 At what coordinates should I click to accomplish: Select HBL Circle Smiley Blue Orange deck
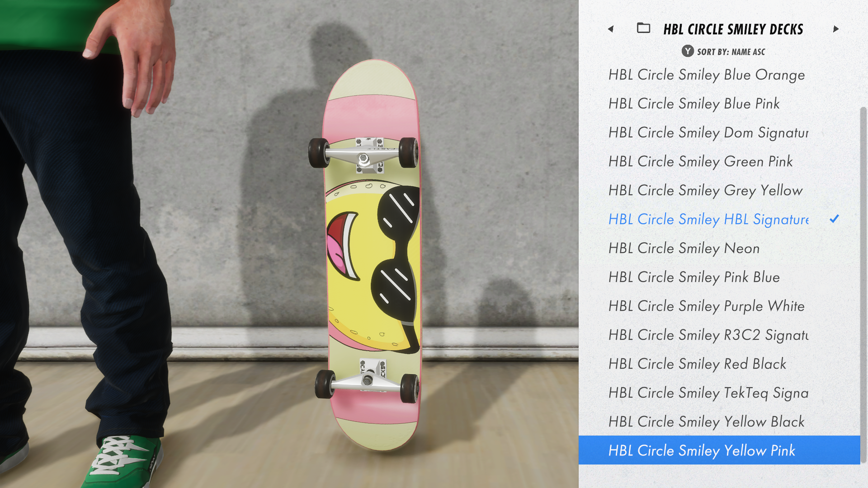point(719,75)
